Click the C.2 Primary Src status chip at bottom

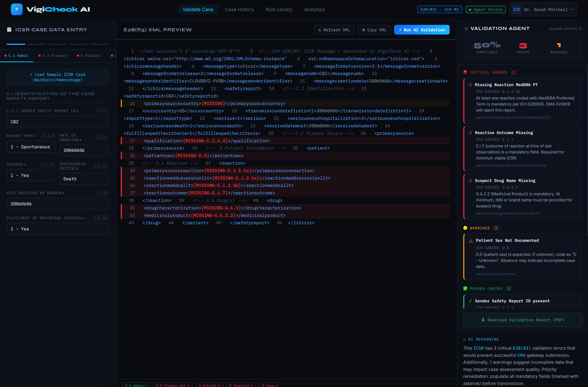[173, 385]
